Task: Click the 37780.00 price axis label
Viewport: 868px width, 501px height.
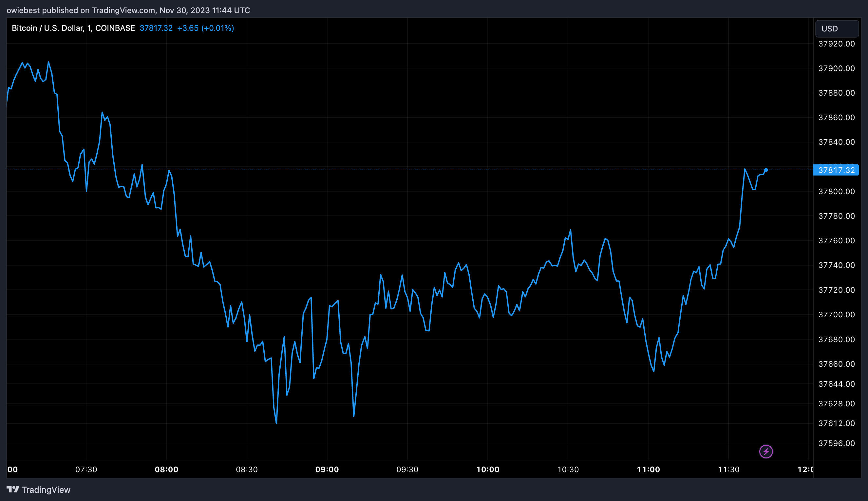Action: [836, 216]
